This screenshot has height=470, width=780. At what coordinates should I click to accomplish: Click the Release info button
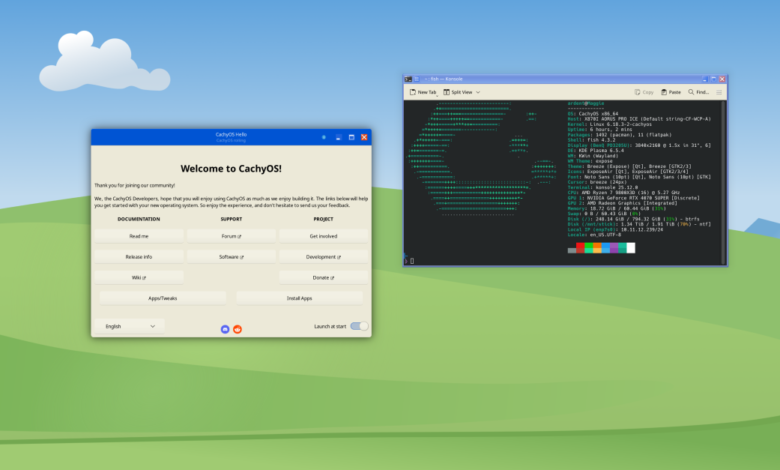139,257
